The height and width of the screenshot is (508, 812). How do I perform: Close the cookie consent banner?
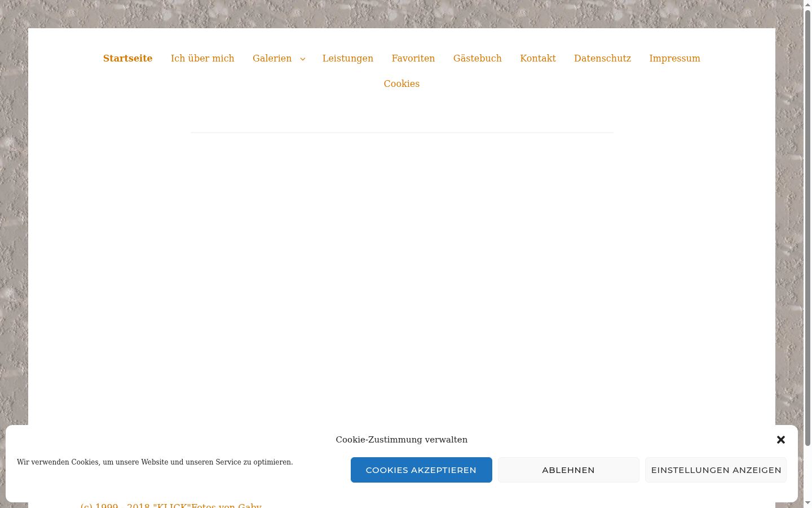pos(781,440)
